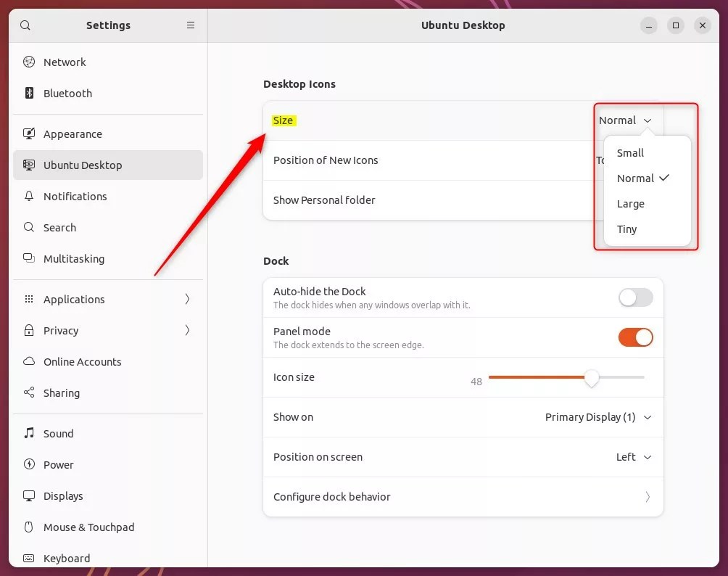Open Bluetooth settings via its icon
Viewport: 728px width, 576px height.
[x=29, y=93]
